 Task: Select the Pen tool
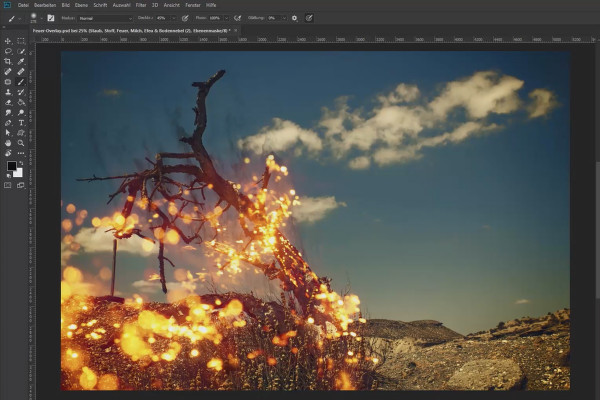pos(8,123)
